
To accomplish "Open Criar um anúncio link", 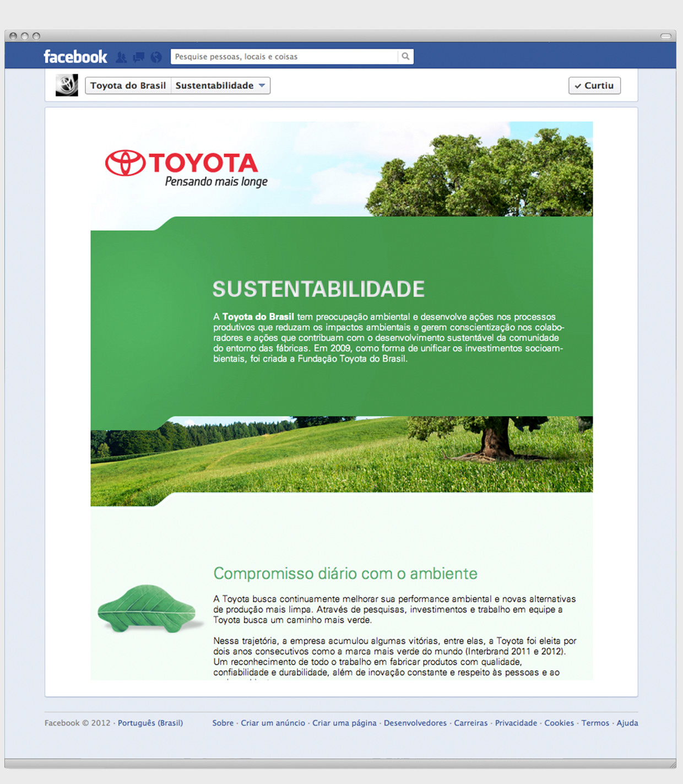I will (273, 723).
